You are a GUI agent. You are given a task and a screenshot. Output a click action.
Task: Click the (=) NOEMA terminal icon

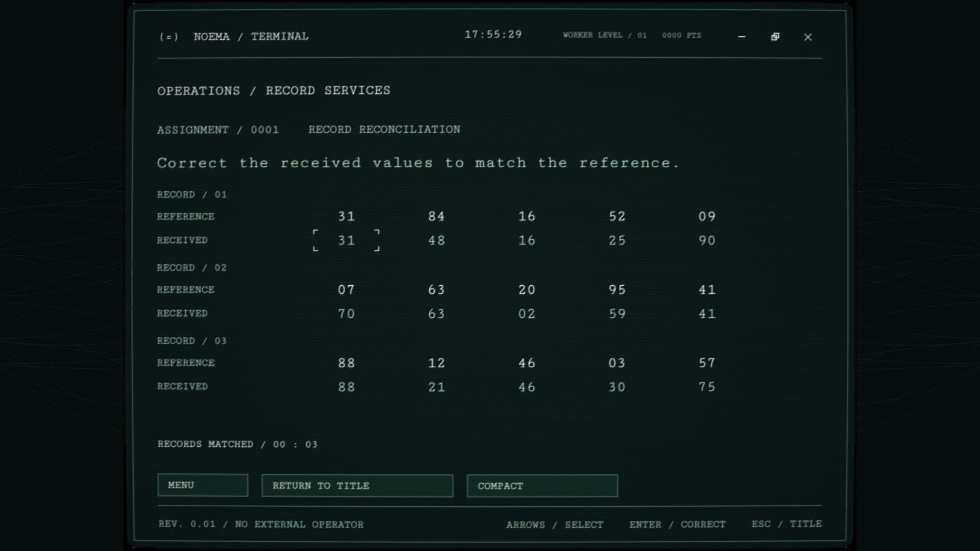[x=168, y=37]
